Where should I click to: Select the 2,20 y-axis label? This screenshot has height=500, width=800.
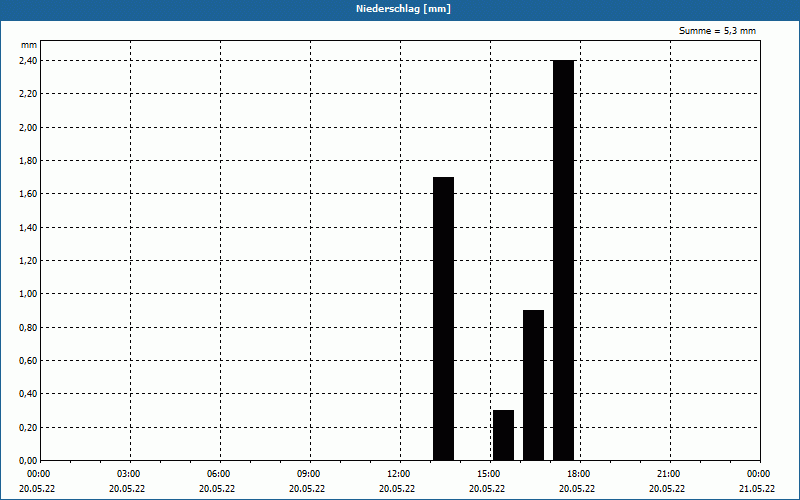pyautogui.click(x=28, y=94)
